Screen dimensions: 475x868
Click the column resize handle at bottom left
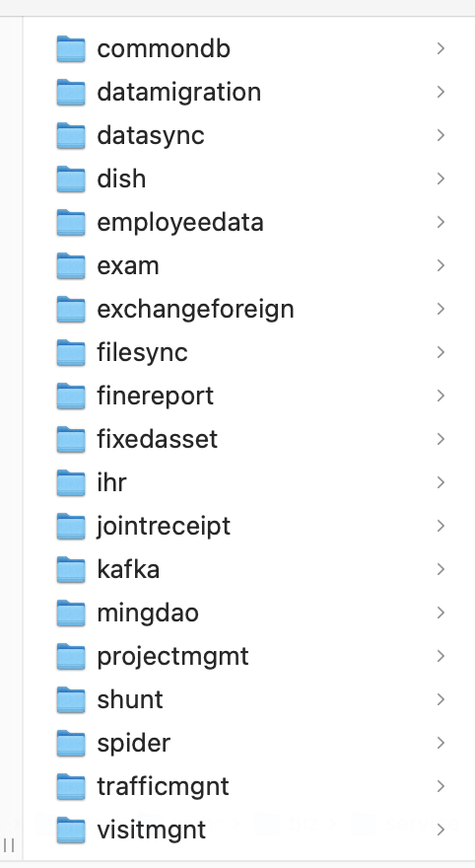tap(9, 845)
